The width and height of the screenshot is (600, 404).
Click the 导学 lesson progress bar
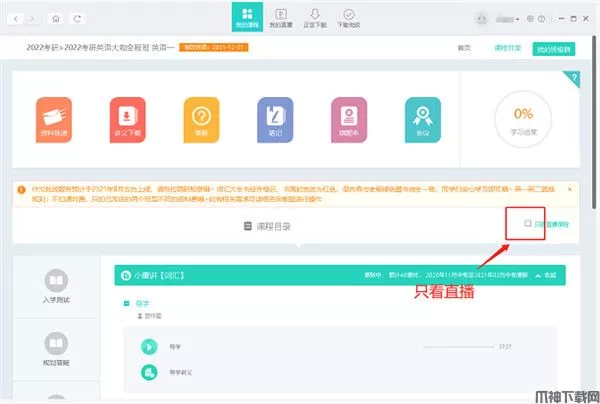tap(458, 347)
